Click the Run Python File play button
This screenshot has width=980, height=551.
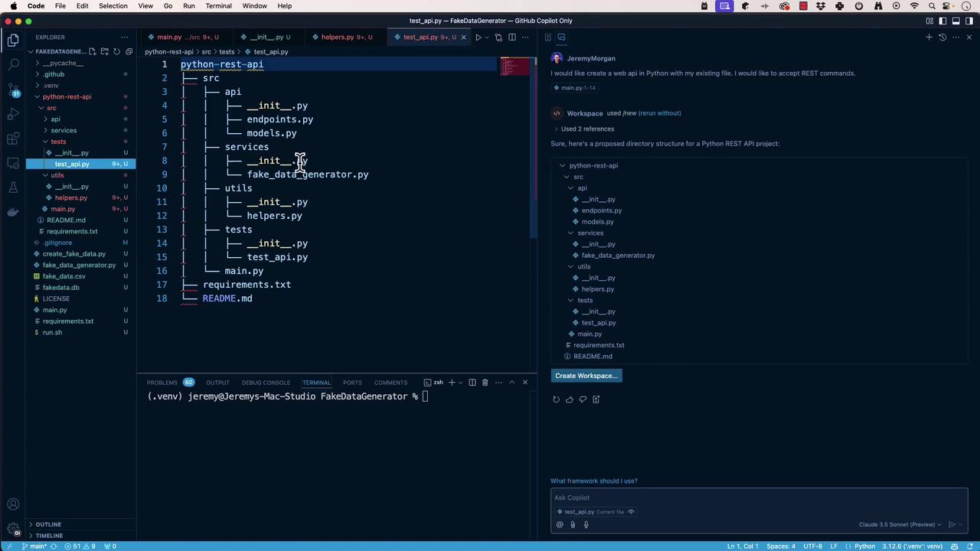pyautogui.click(x=478, y=37)
